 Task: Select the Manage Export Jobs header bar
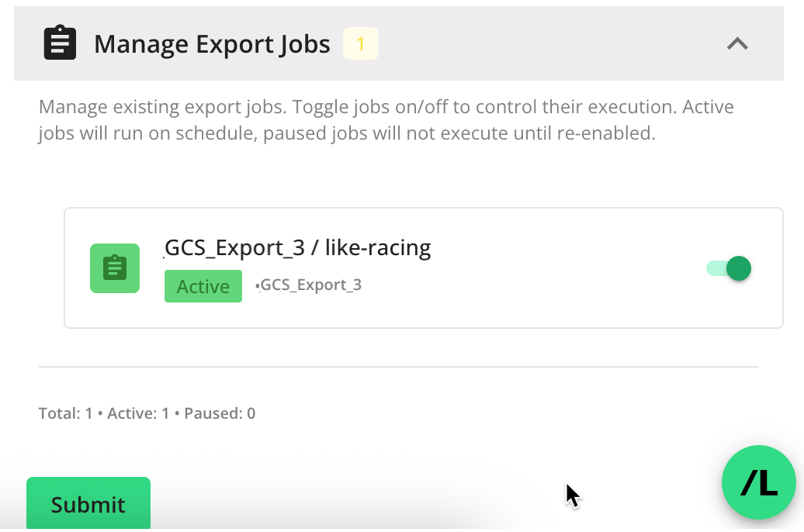(398, 43)
